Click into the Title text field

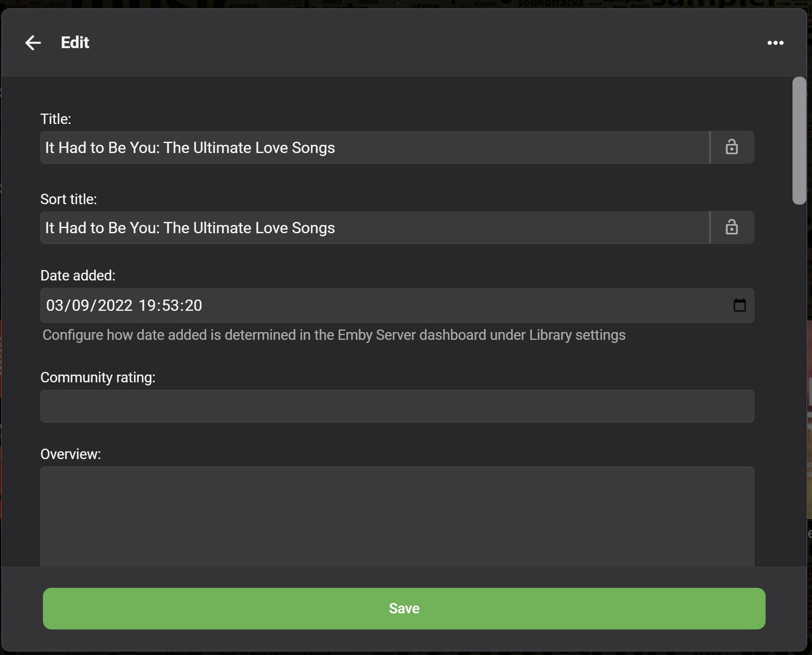(x=375, y=148)
